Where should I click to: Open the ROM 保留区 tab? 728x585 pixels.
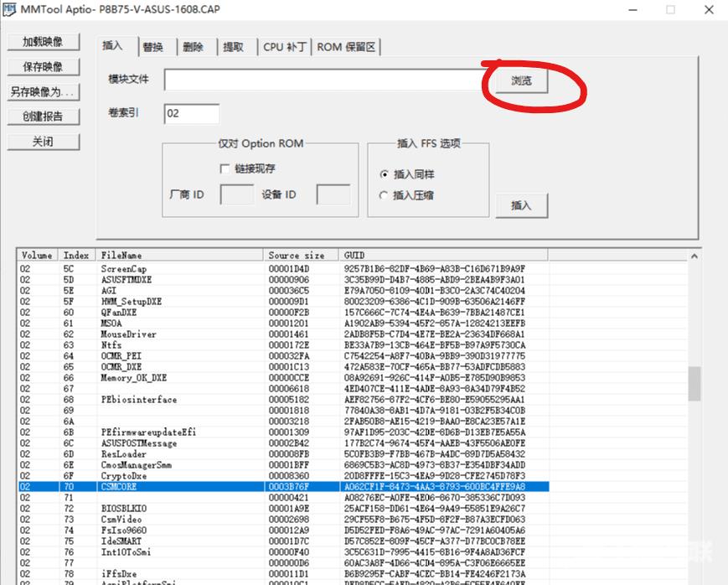pyautogui.click(x=346, y=47)
